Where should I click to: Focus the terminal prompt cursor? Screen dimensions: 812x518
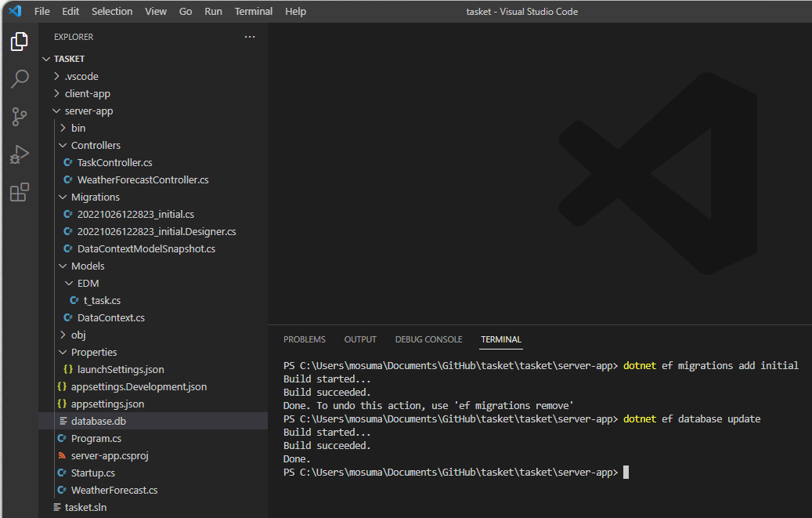coord(626,472)
